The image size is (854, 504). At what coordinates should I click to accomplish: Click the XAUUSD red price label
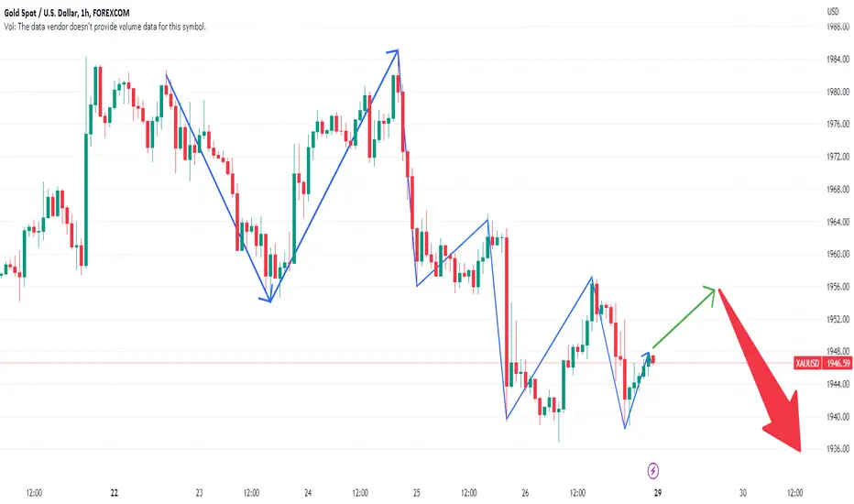(x=807, y=363)
